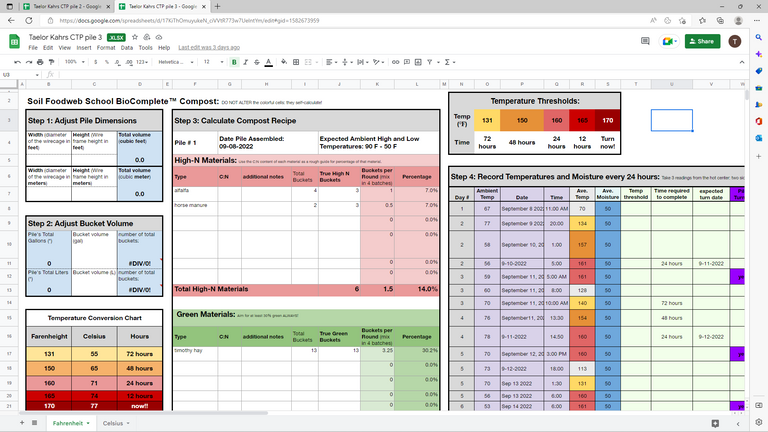Viewport: 768px width, 432px height.
Task: Open the fill color picker
Action: [x=284, y=62]
